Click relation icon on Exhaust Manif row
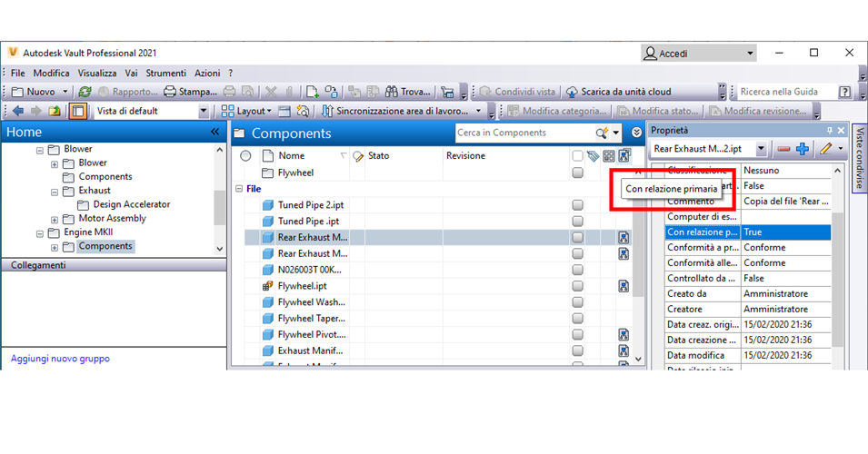The height and width of the screenshot is (454, 868). (624, 351)
